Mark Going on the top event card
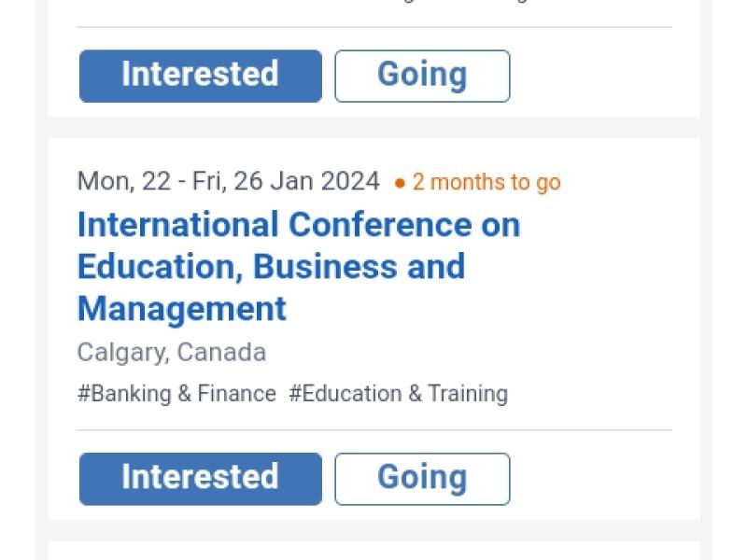 [x=422, y=76]
